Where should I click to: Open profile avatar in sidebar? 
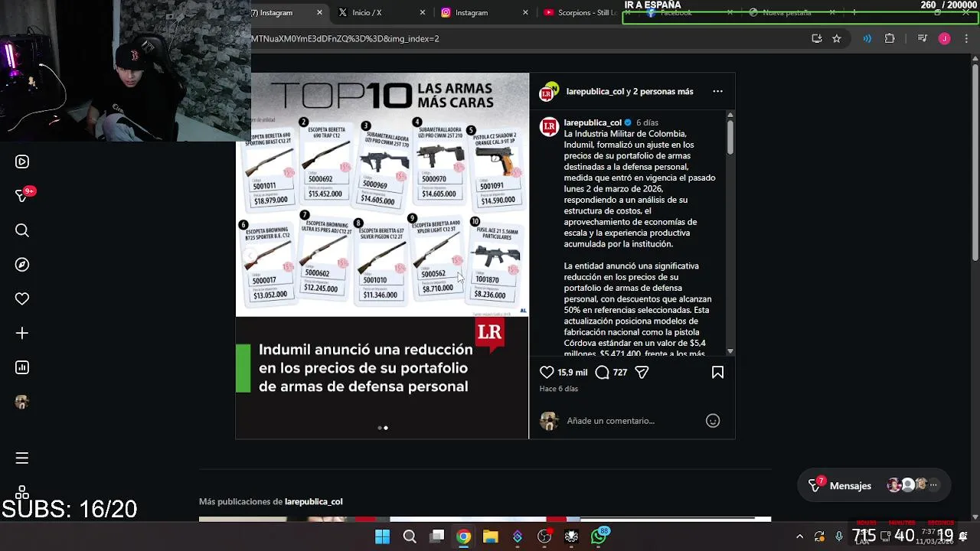point(22,402)
